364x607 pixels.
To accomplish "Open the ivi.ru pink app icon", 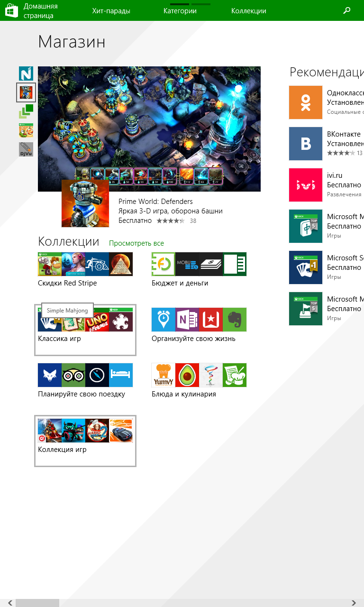I will (x=306, y=185).
